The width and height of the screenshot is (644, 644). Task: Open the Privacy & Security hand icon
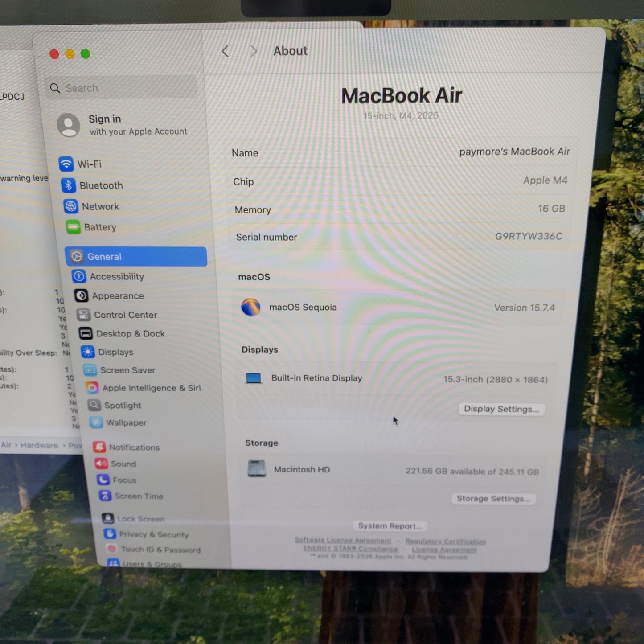click(109, 534)
